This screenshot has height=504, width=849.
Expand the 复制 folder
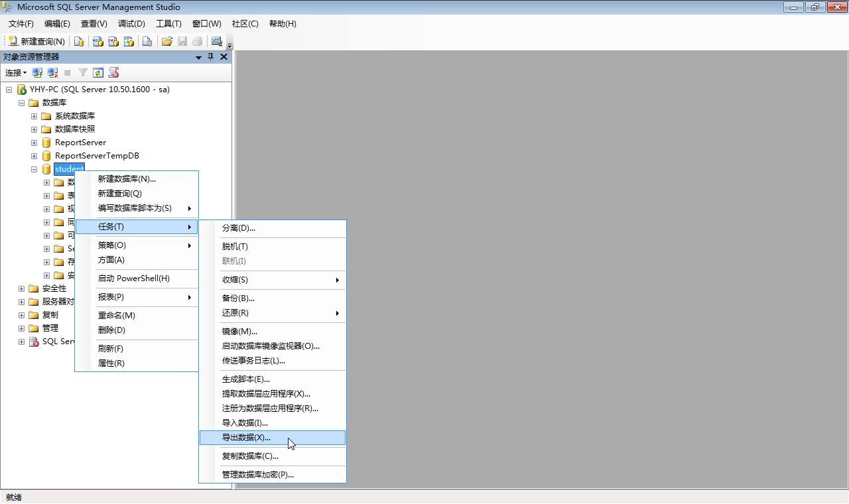pos(21,315)
